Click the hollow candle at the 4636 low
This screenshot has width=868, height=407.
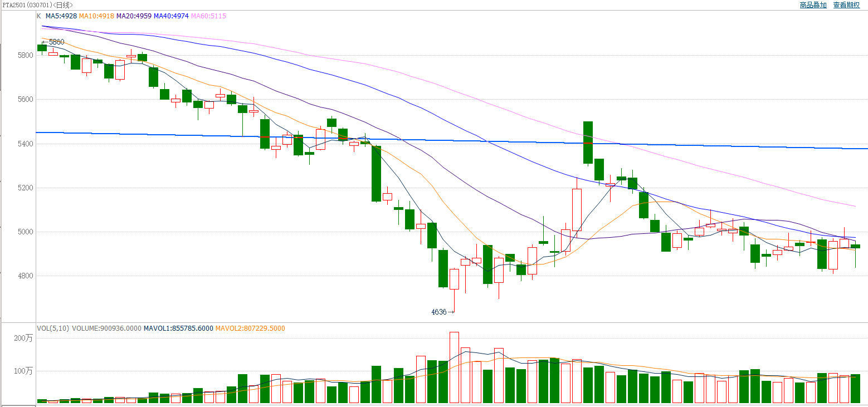click(x=454, y=279)
